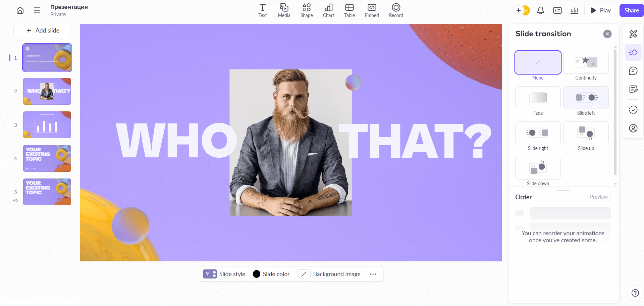
Task: Choose the Slide up transition
Action: point(586,133)
